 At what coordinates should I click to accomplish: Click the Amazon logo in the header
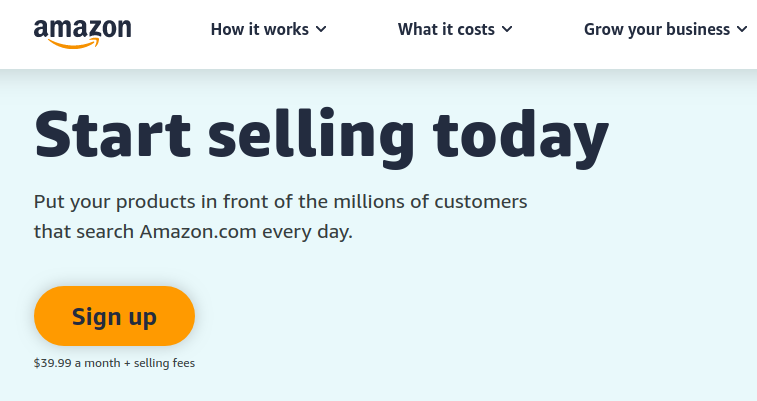(x=83, y=34)
